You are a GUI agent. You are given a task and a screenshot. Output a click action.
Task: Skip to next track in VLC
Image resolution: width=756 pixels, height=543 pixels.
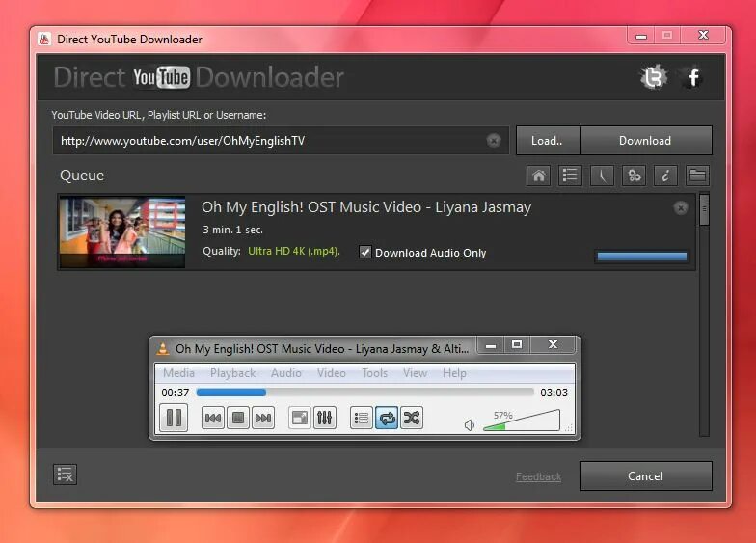262,418
